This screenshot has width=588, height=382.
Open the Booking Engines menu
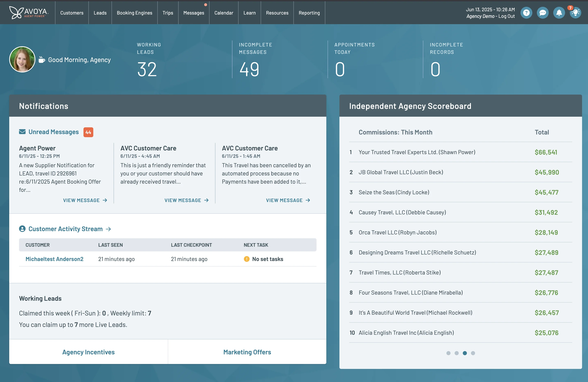(x=134, y=13)
